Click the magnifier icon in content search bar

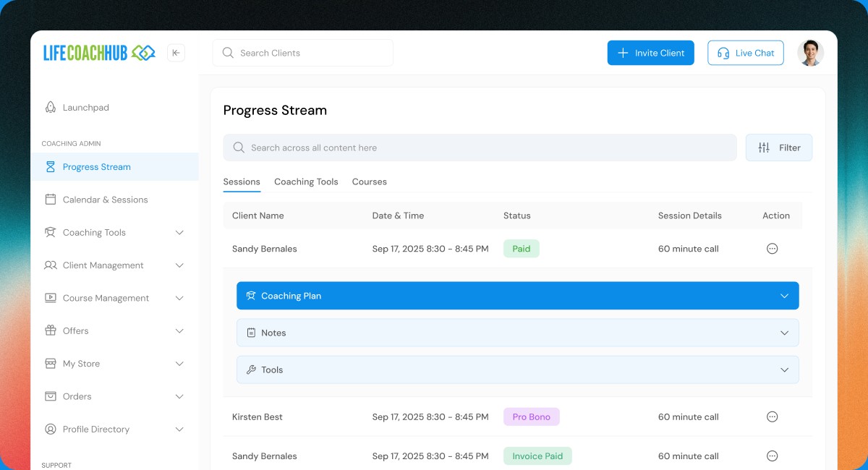coord(239,148)
